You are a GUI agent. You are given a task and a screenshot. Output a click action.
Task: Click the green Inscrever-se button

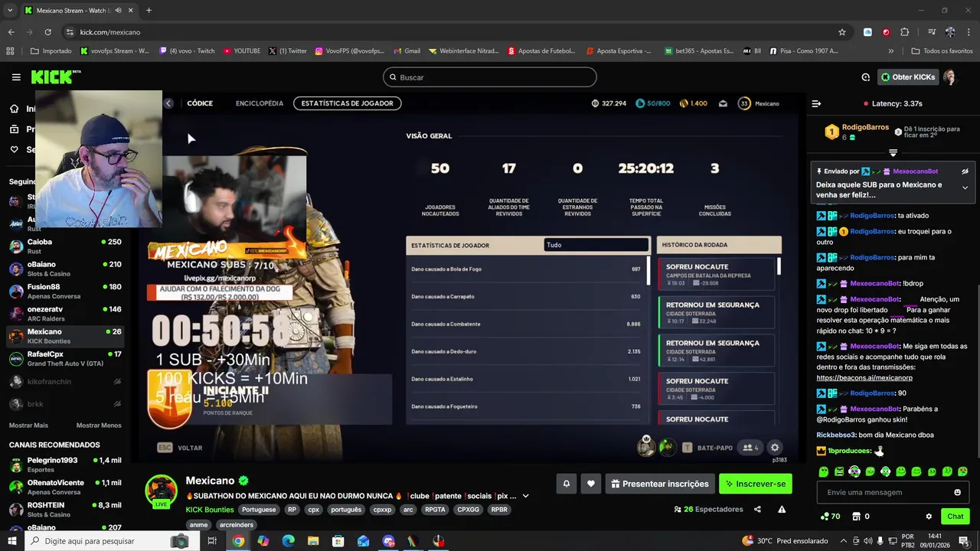(x=755, y=484)
